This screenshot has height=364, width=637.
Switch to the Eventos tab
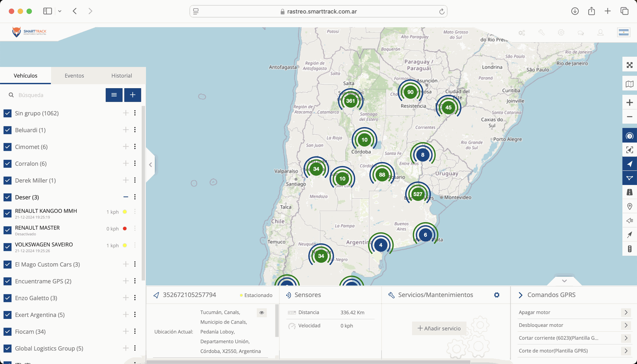click(x=74, y=76)
